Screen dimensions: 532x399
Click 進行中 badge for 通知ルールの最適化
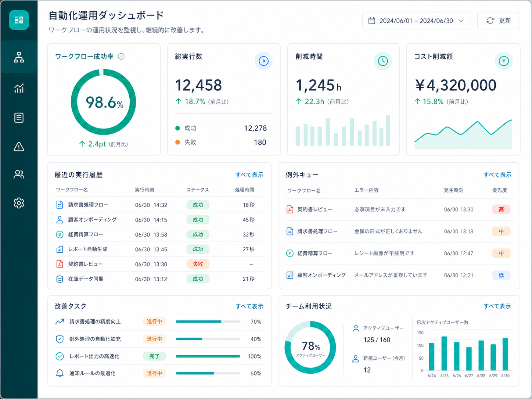point(154,373)
